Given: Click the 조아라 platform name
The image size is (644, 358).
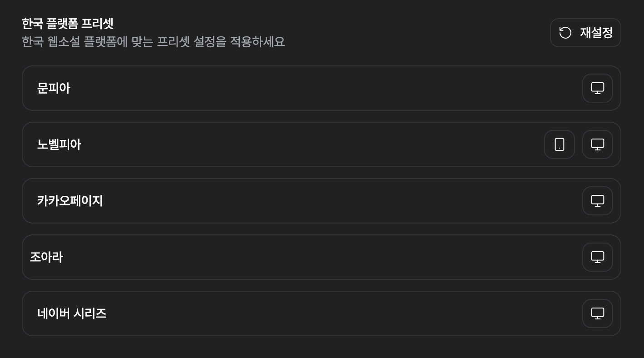Looking at the screenshot, I should pos(46,257).
